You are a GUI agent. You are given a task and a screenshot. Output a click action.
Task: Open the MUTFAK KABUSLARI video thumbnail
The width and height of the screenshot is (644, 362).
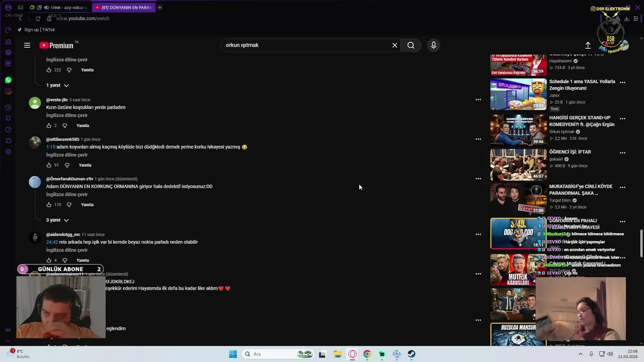point(518,270)
